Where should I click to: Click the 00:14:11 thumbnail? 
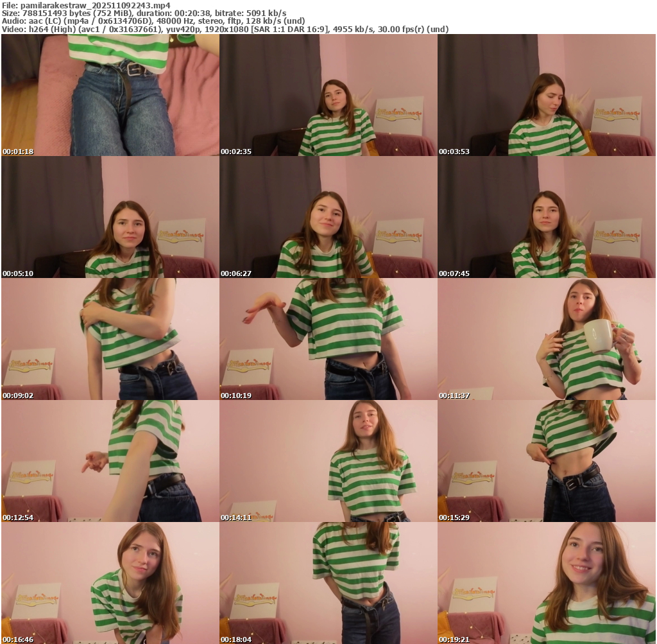click(x=328, y=461)
